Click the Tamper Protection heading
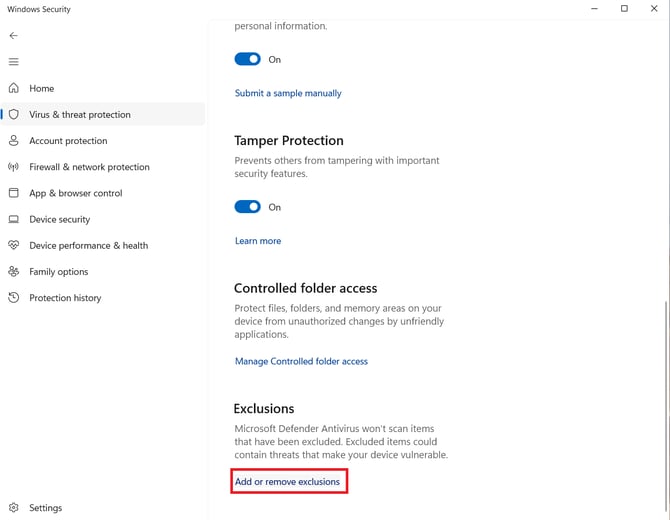 (289, 141)
